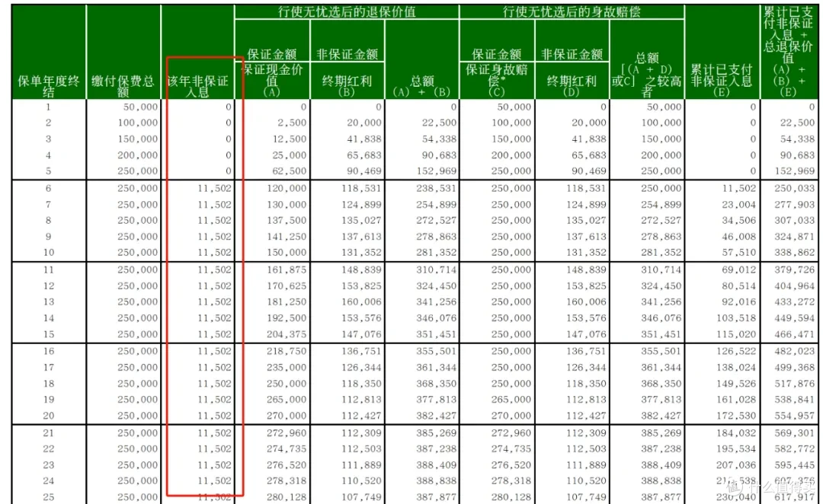Click the guaranteed cash value 192,500
Image resolution: width=823 pixels, height=504 pixels.
(287, 317)
